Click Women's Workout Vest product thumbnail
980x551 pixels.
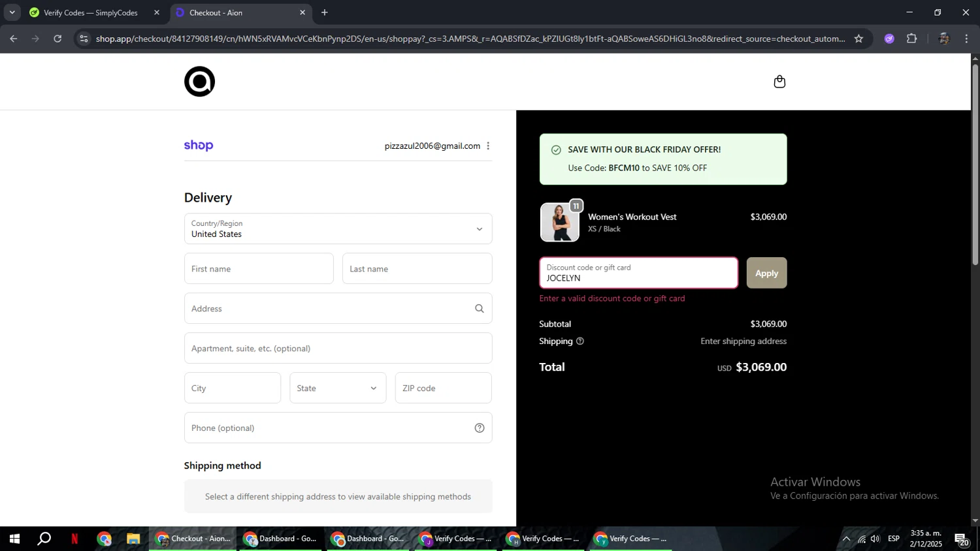[560, 222]
